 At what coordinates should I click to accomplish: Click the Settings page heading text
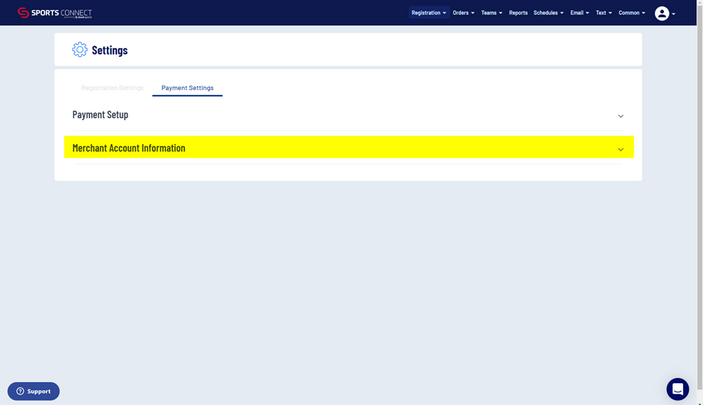click(x=109, y=50)
